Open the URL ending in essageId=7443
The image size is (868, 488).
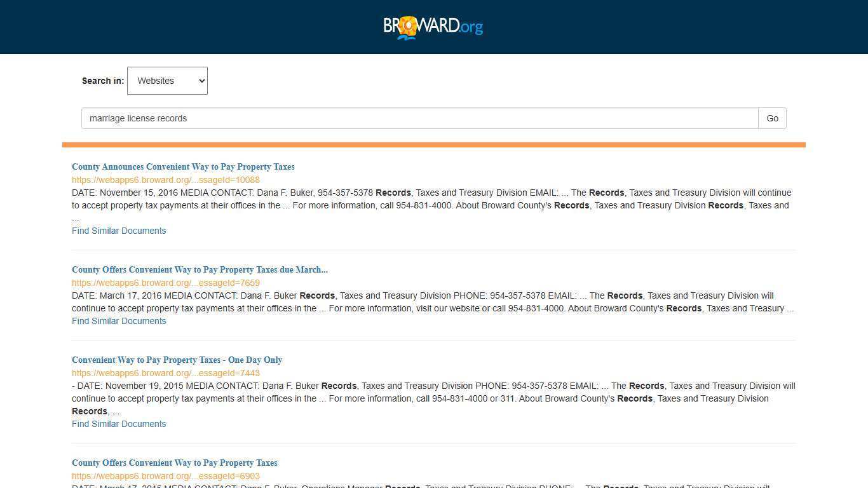(x=166, y=373)
